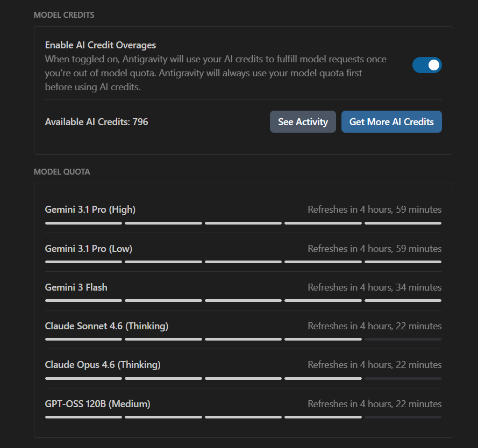Click Claude Sonnet 4.6 refresh time text

(375, 326)
